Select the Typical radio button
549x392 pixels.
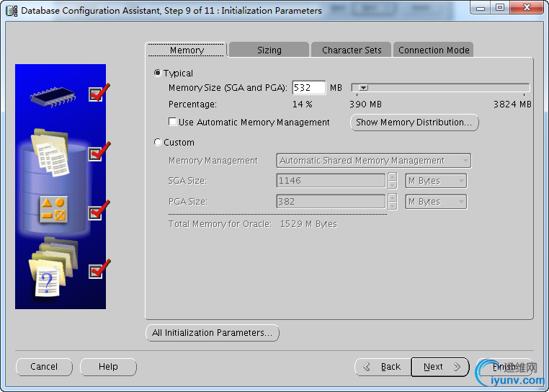[158, 73]
